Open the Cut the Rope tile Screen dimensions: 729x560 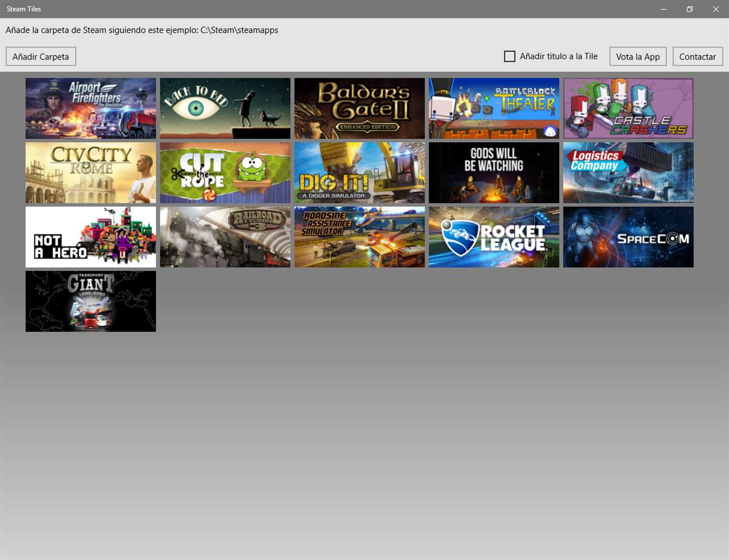click(x=225, y=172)
